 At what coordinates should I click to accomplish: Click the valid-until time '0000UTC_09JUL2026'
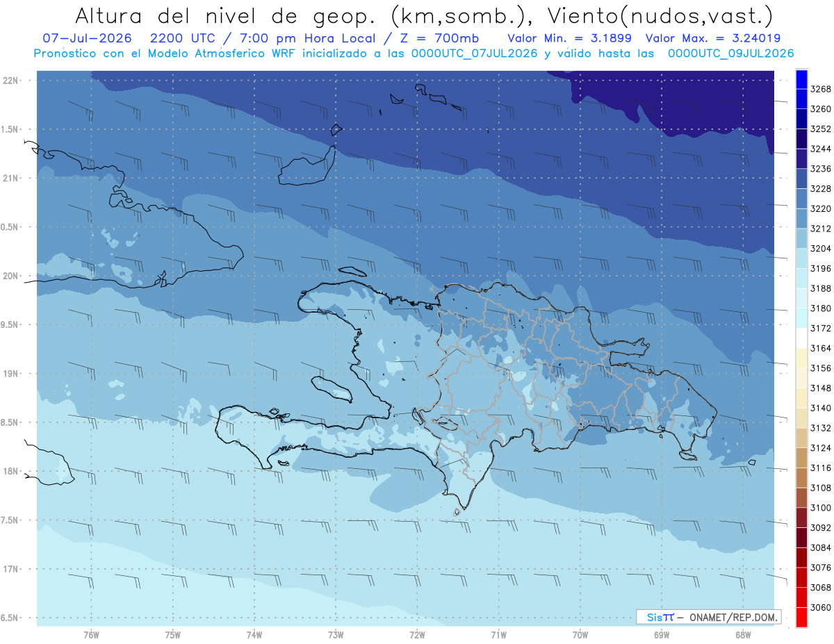click(731, 53)
